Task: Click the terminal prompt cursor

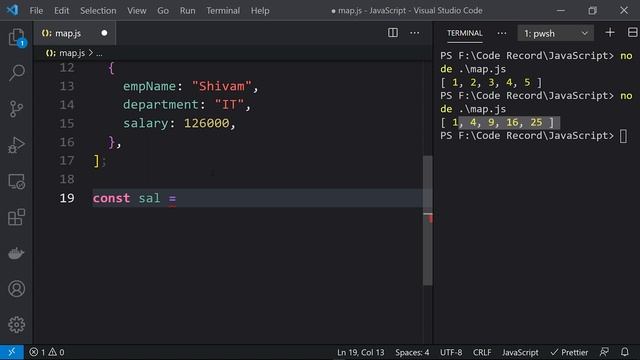Action: pos(623,136)
